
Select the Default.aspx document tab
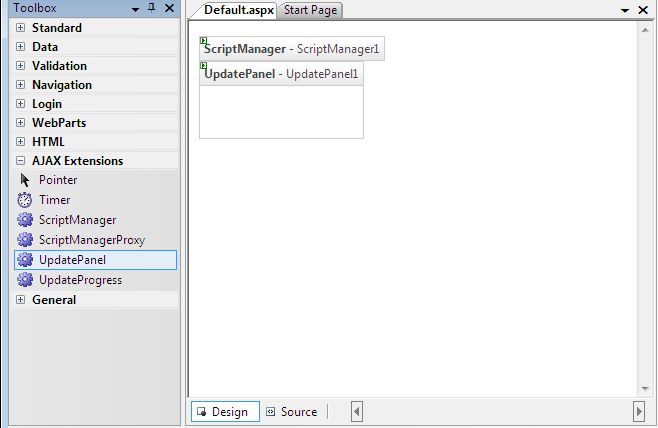point(239,10)
